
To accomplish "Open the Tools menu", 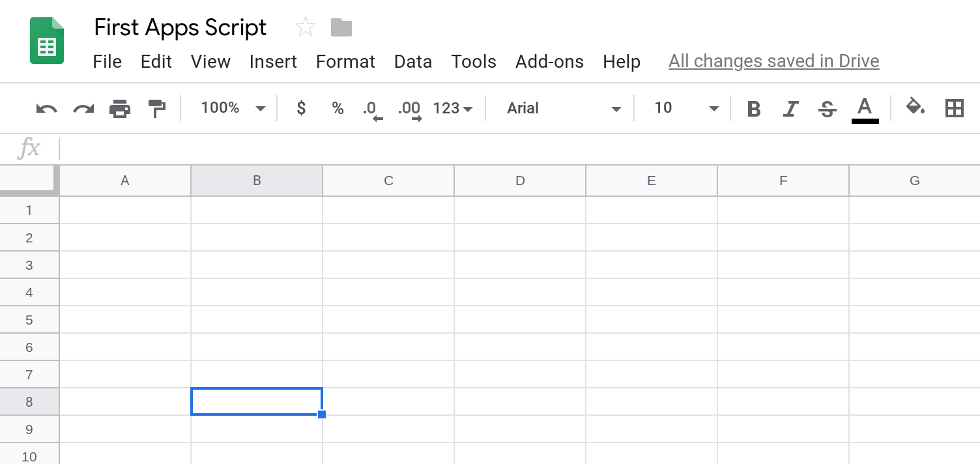I will click(x=474, y=62).
